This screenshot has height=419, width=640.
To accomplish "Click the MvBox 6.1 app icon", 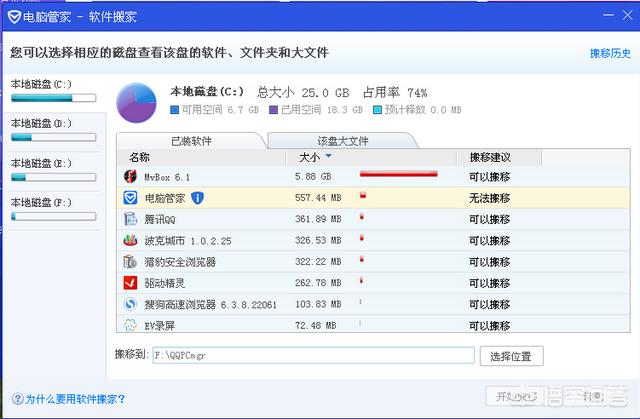I will tap(130, 177).
